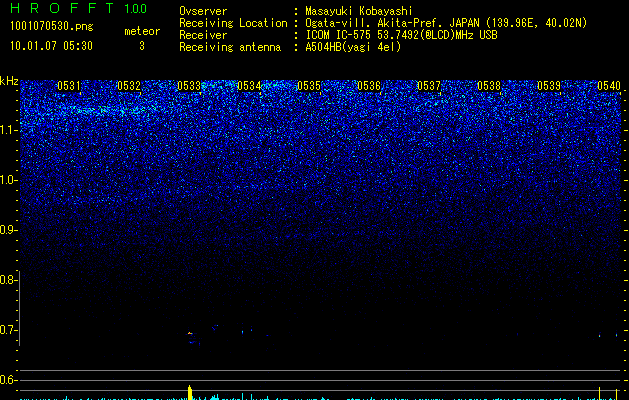Click the 0536 time marker
Screen dimensions: 629x400
click(x=369, y=86)
